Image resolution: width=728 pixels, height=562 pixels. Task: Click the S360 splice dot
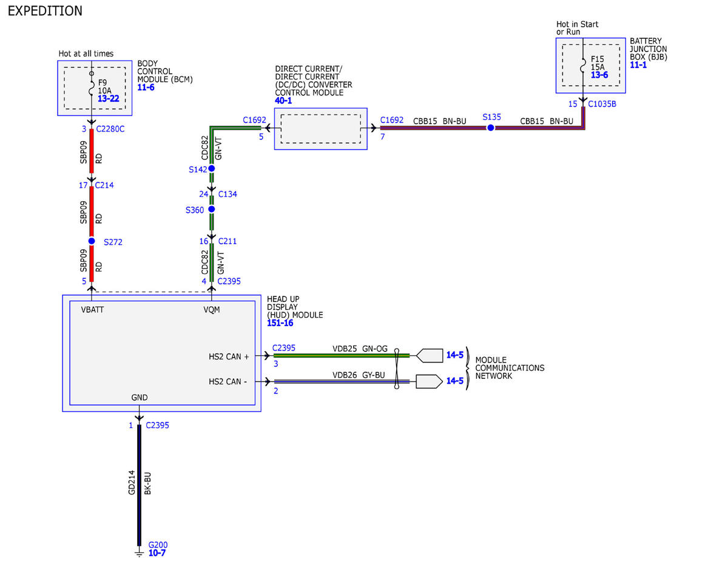(x=212, y=209)
